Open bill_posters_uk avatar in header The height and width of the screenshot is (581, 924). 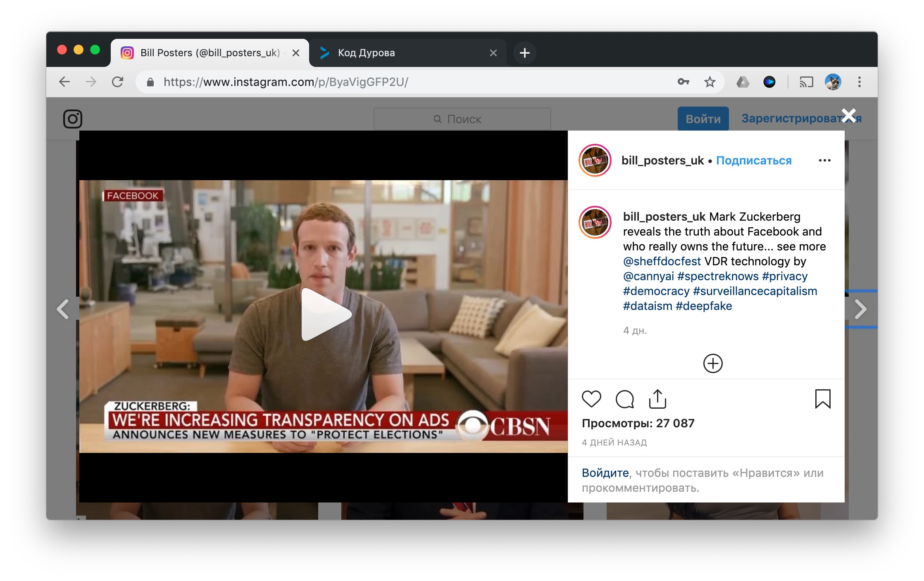[x=595, y=160]
